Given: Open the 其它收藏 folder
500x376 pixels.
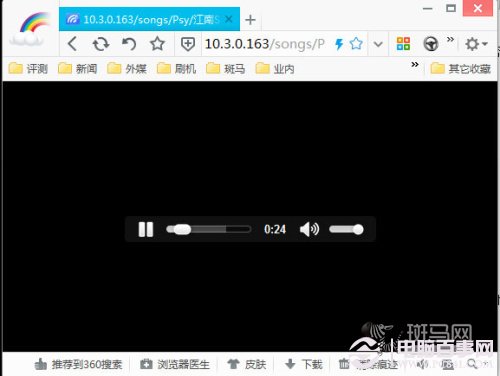Looking at the screenshot, I should (460, 69).
